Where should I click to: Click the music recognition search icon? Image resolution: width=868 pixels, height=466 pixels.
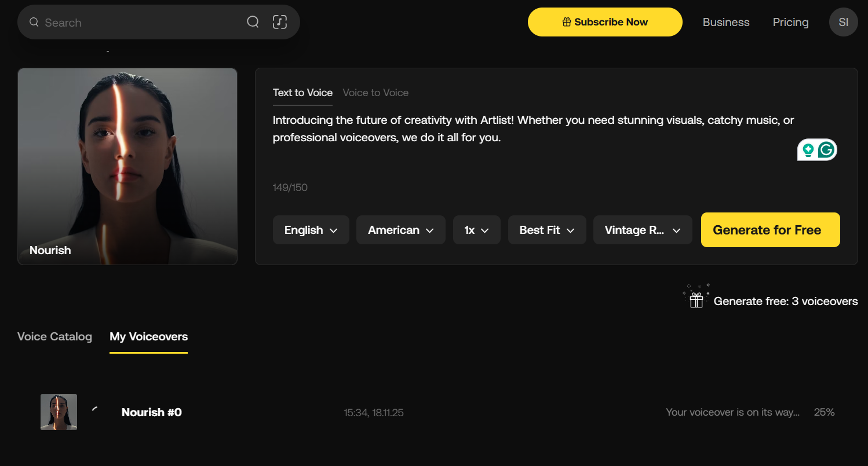point(280,22)
